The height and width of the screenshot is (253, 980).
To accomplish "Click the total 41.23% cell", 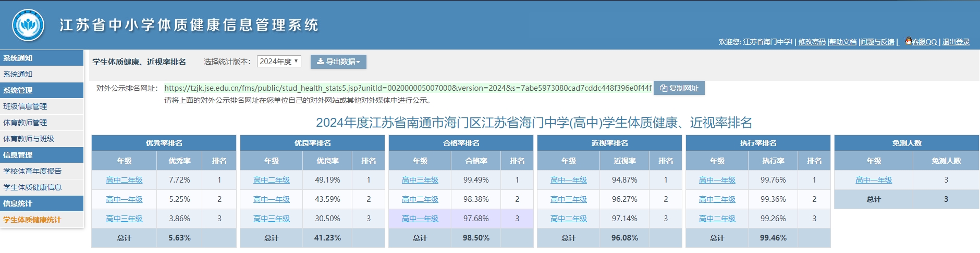I will [327, 238].
